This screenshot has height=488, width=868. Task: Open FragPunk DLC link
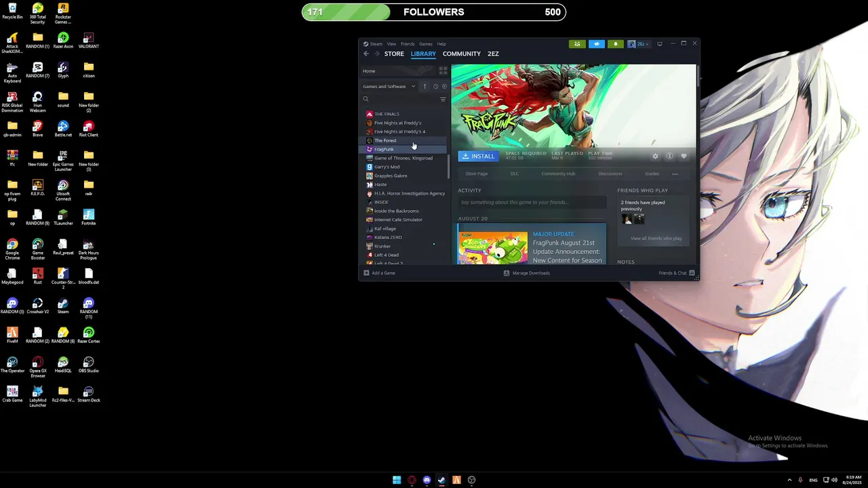click(515, 174)
